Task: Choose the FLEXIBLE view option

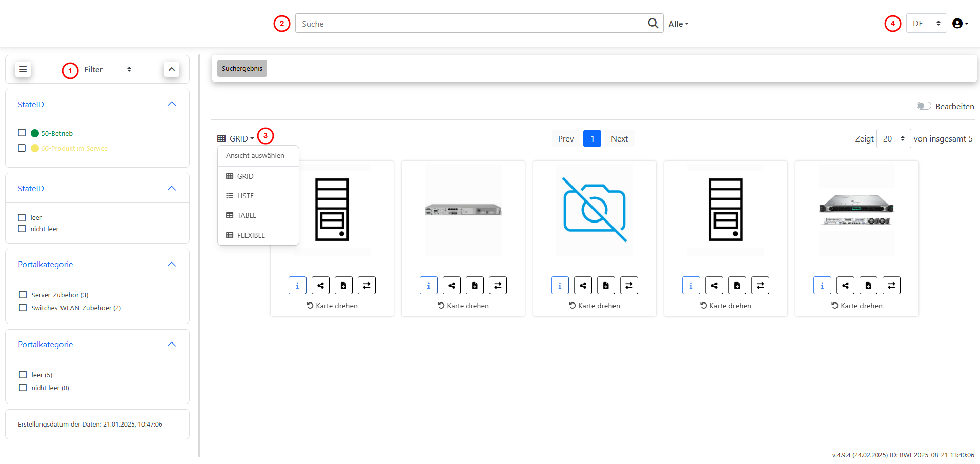Action: pyautogui.click(x=251, y=235)
